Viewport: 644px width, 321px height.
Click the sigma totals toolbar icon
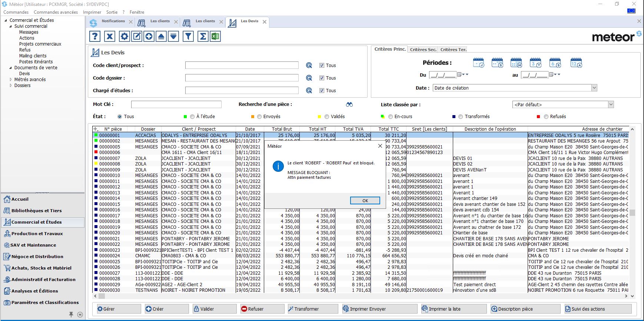203,36
